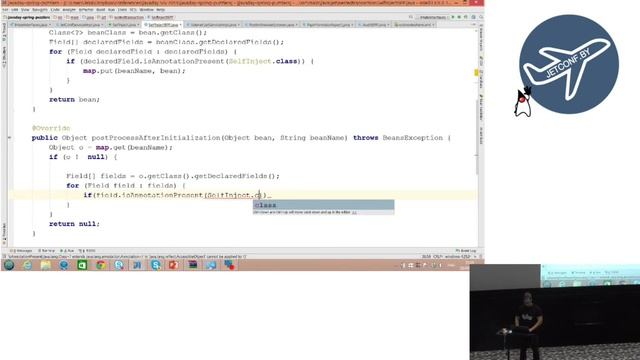Switch to the SelfInjectBPP.java editor tab
Screen dimensions: 640x360
pyautogui.click(x=162, y=24)
